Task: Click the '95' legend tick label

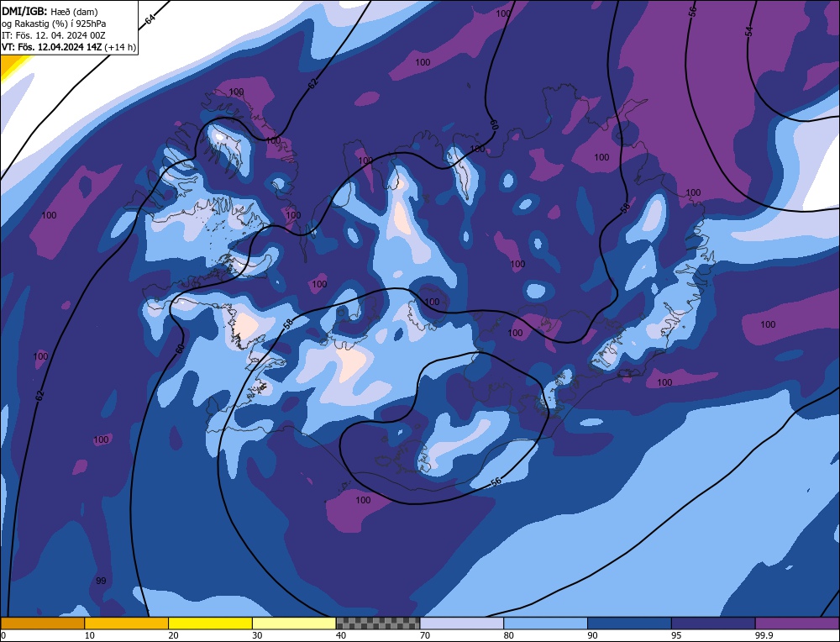Action: tap(676, 635)
